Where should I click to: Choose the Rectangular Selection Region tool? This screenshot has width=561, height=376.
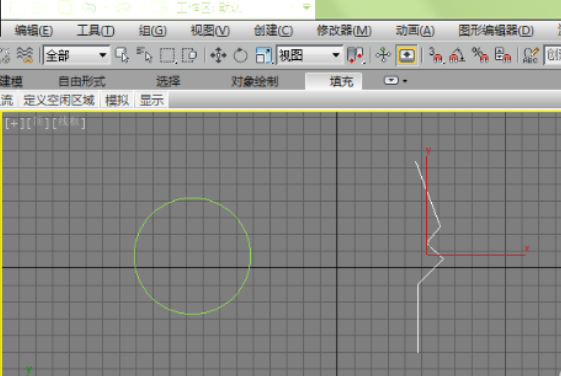tap(167, 55)
